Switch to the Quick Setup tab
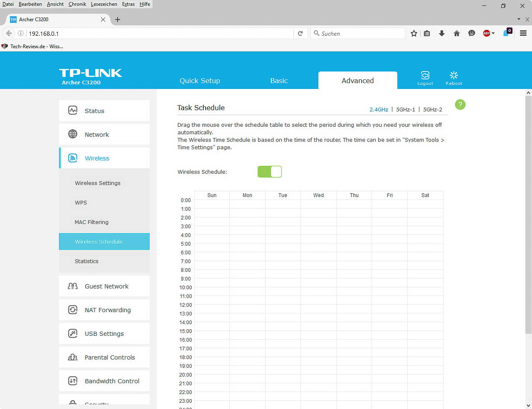Image resolution: width=532 pixels, height=409 pixels. [199, 81]
